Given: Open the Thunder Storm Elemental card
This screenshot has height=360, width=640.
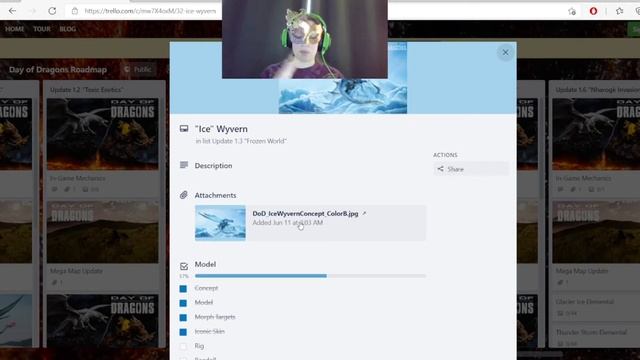Looking at the screenshot, I should click(596, 337).
